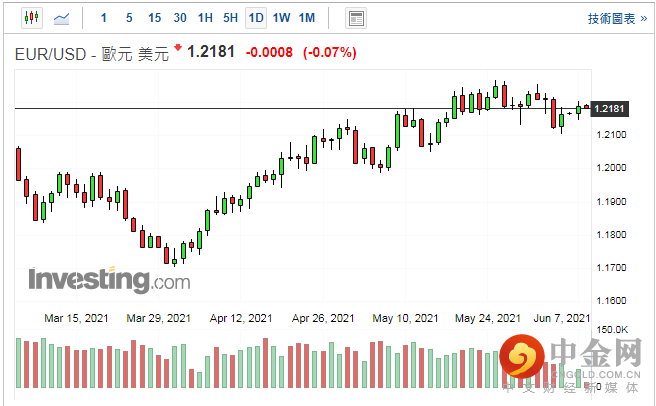Select the 1-minute timeframe
Screen dimensions: 656x406
[105, 18]
